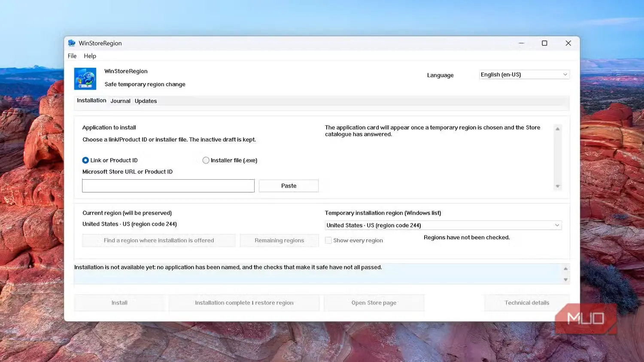Expand the Temporary installation region dropdown
Viewport: 644px width, 362px height.
(x=443, y=225)
